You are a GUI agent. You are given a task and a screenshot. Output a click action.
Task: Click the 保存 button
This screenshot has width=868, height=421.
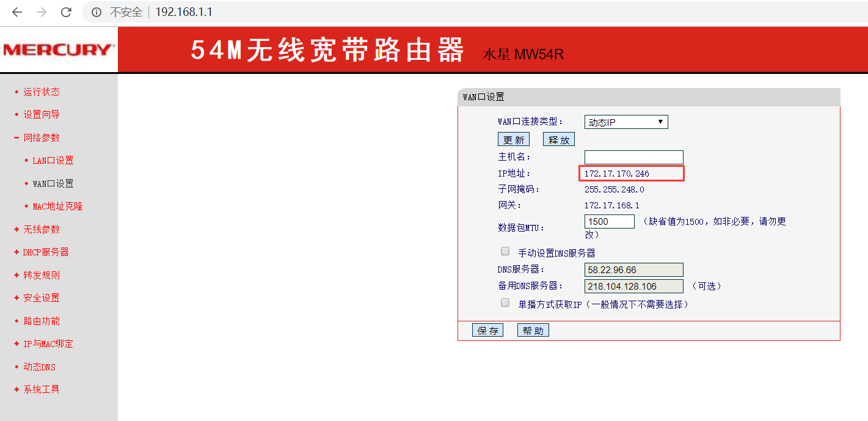tap(487, 331)
